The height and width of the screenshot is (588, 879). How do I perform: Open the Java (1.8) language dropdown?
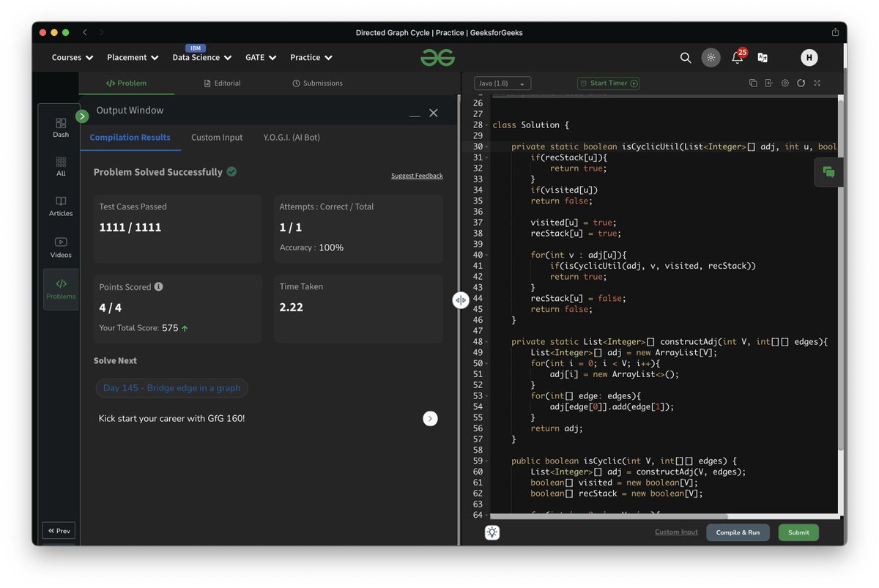click(503, 83)
